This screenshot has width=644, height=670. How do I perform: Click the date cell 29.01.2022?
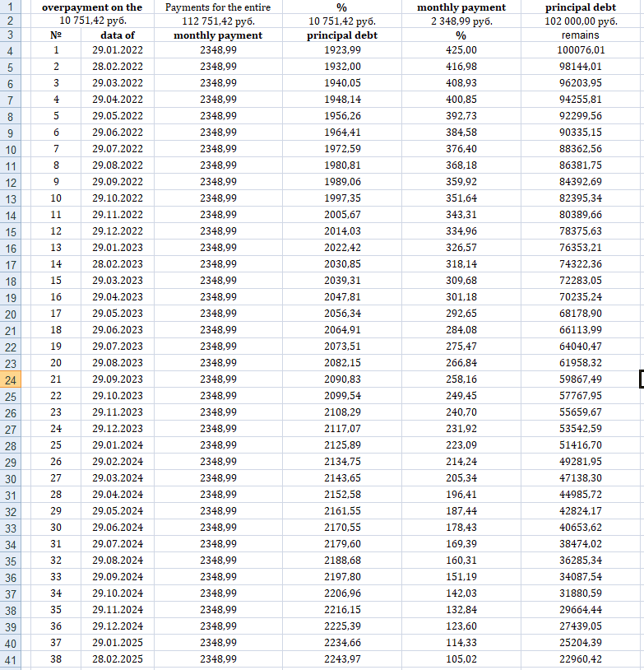118,50
